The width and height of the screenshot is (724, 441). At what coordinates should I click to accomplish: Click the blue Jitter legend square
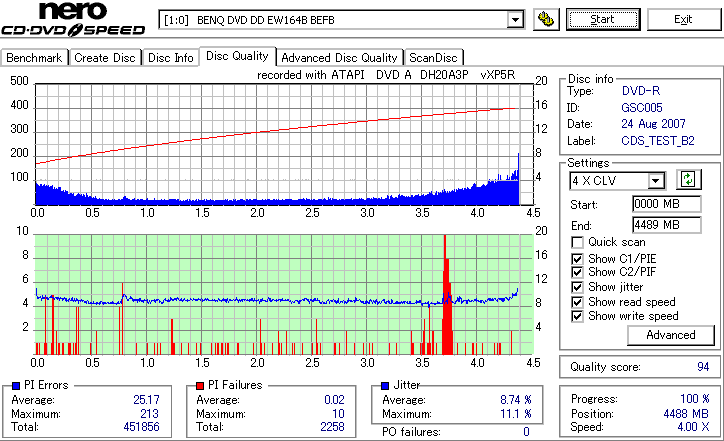385,386
